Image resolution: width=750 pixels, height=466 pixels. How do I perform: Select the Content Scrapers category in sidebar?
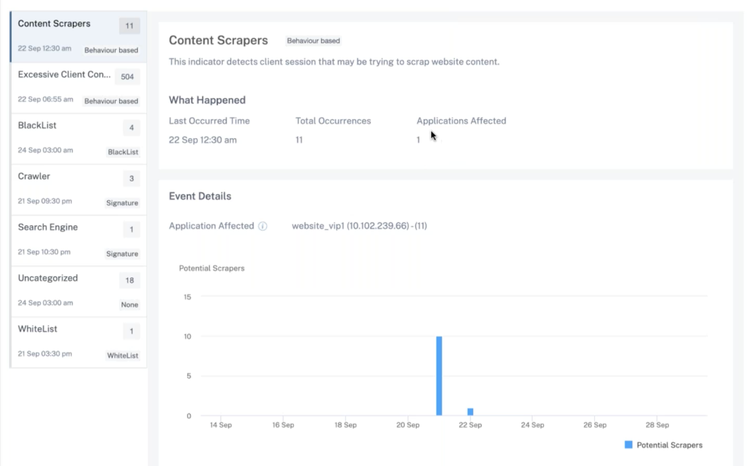click(79, 37)
